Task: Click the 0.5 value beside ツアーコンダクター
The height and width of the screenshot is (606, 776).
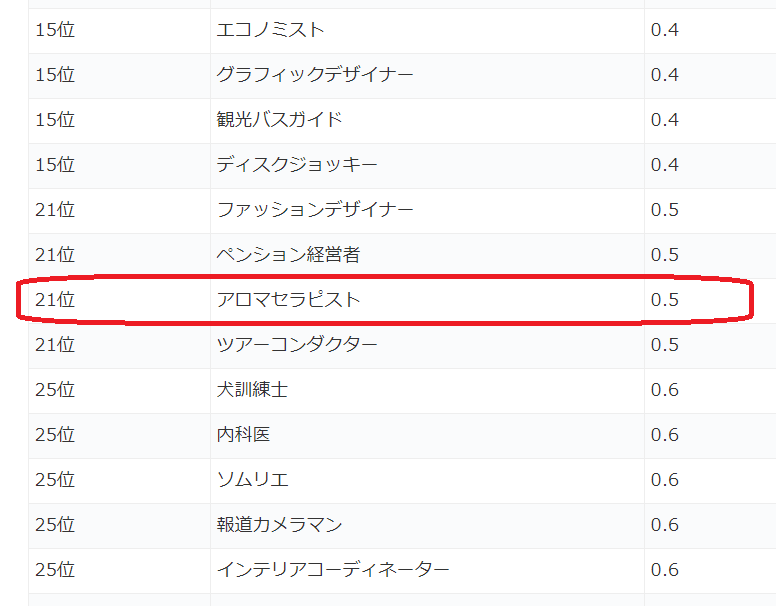Action: click(x=665, y=345)
